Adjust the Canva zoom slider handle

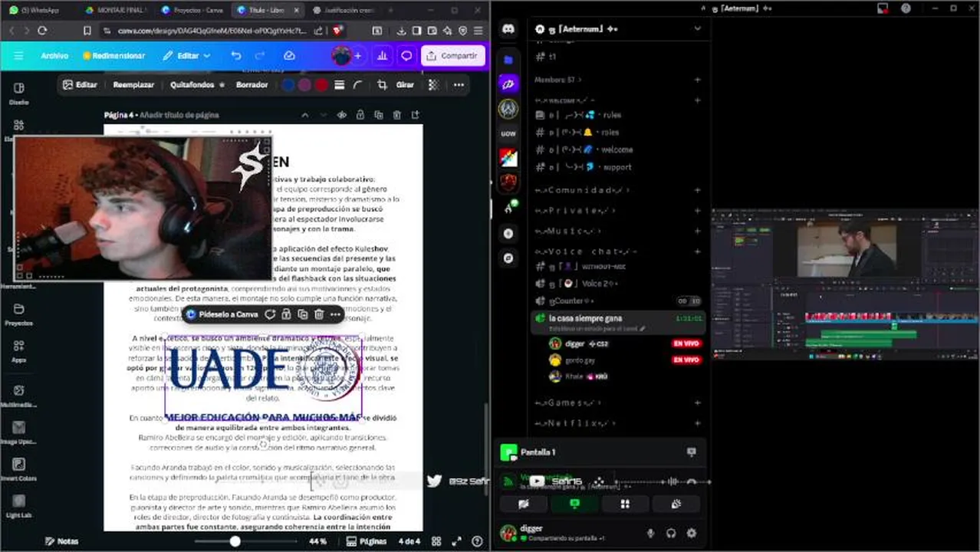(235, 541)
